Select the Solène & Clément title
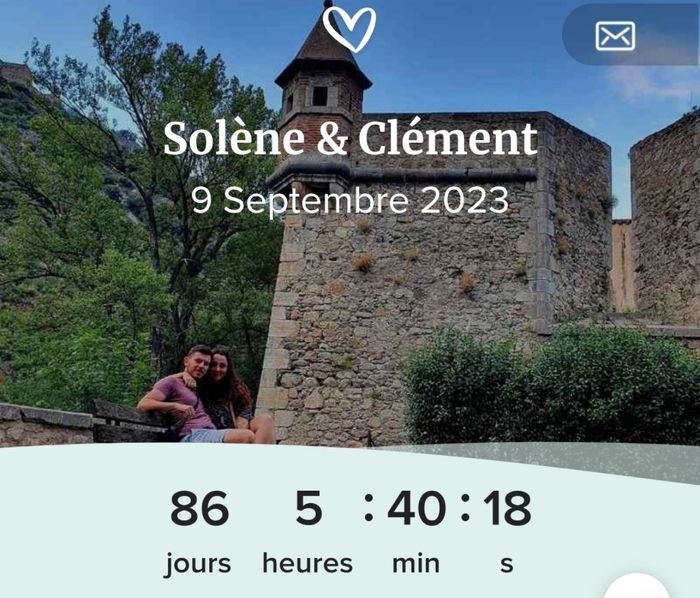 pos(350,138)
